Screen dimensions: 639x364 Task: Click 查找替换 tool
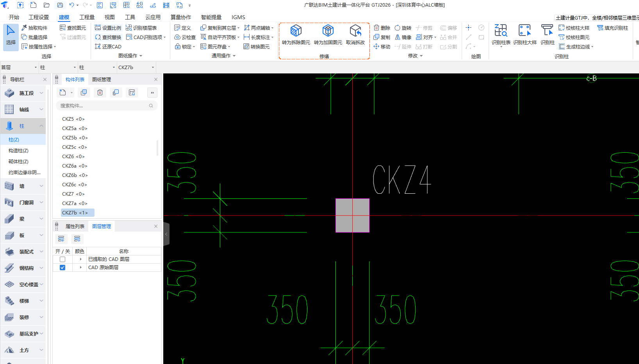[108, 37]
